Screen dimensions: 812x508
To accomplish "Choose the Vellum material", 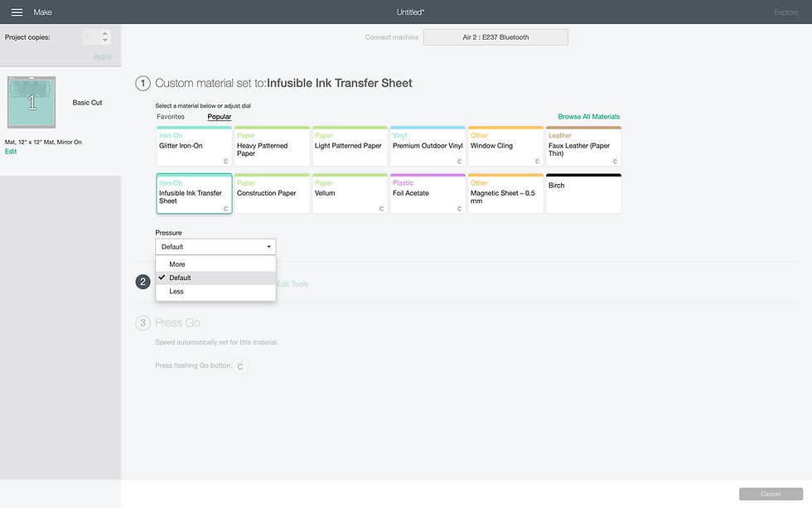I will click(x=350, y=194).
